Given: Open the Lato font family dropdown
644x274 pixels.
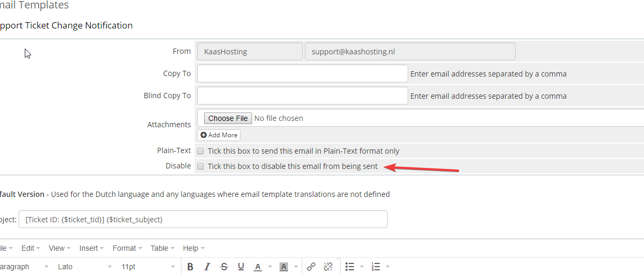Looking at the screenshot, I should (84, 267).
